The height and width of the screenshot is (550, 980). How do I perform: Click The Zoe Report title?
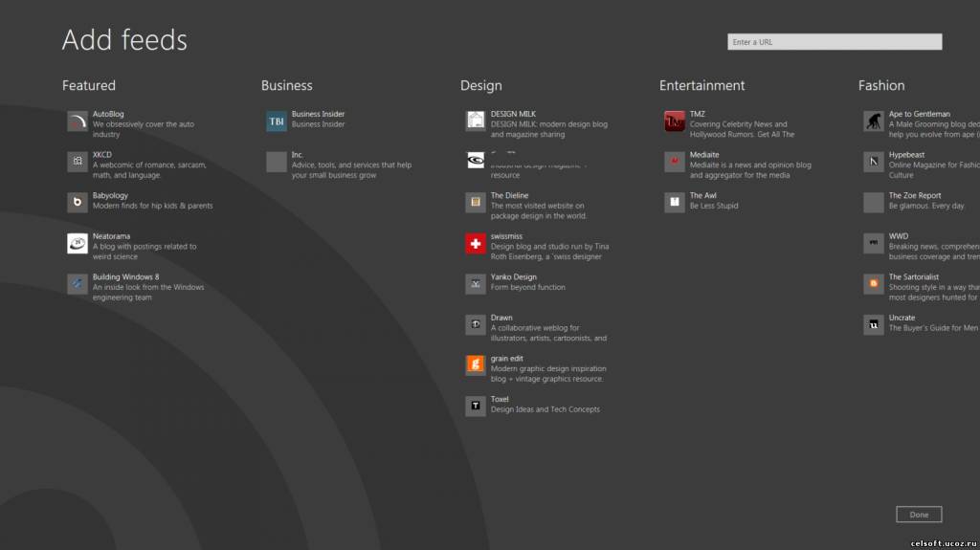click(x=914, y=196)
